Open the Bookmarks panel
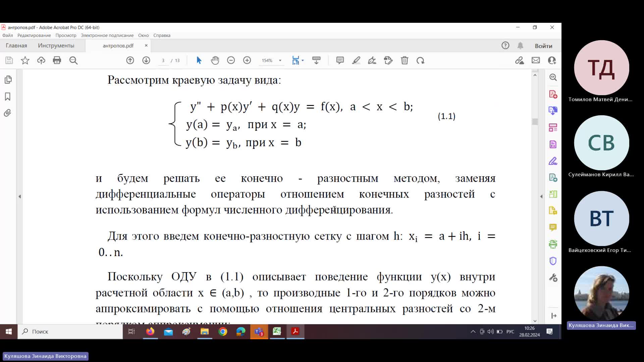This screenshot has height=362, width=644. [x=8, y=97]
